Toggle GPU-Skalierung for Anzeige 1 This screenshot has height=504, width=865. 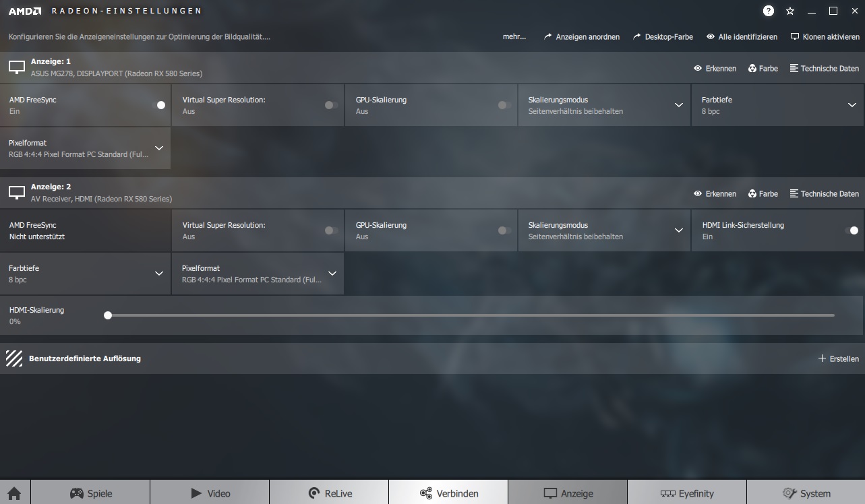504,105
